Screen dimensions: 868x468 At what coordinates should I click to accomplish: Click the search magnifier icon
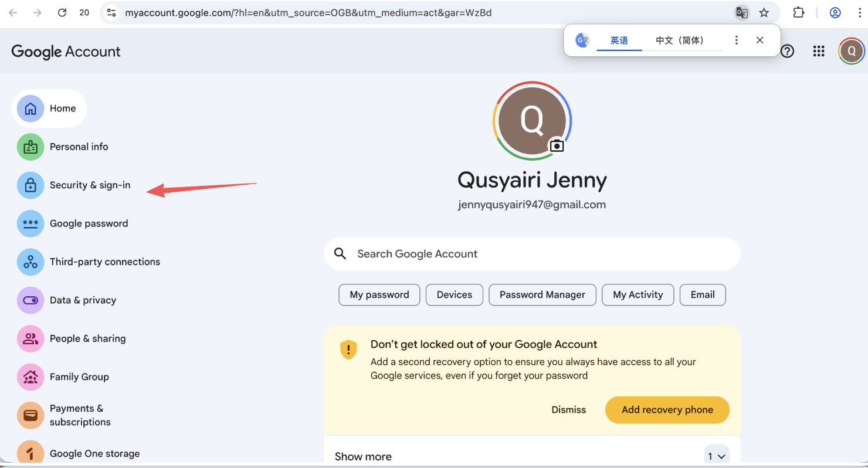click(x=340, y=253)
